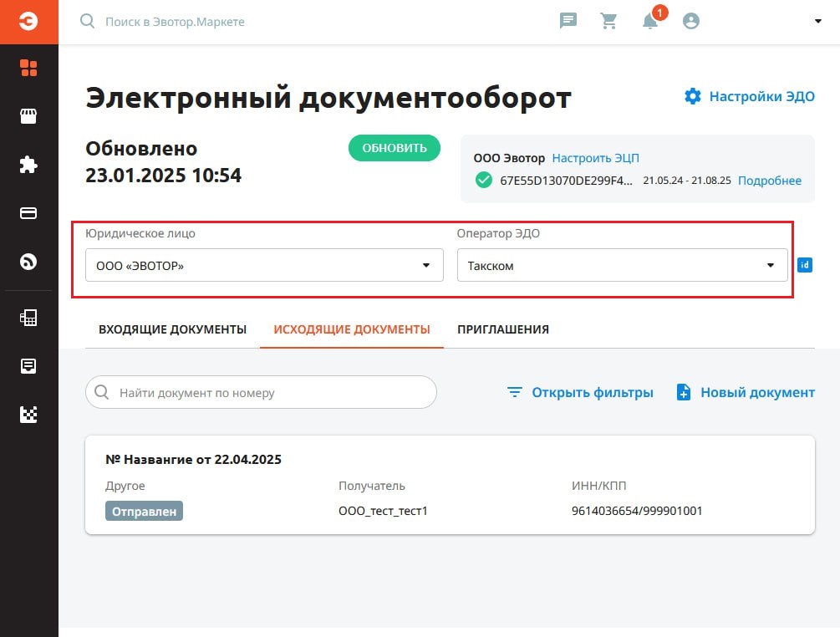Open the puzzle-piece apps icon in sidebar
The image size is (840, 637).
(28, 165)
